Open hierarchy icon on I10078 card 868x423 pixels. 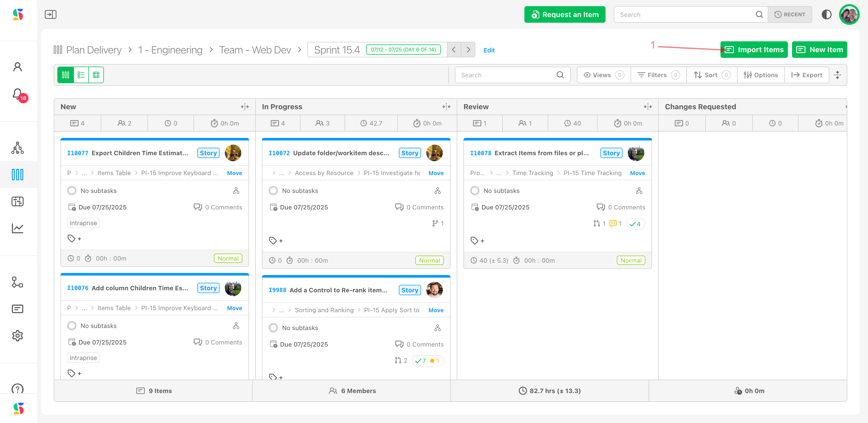pos(639,191)
